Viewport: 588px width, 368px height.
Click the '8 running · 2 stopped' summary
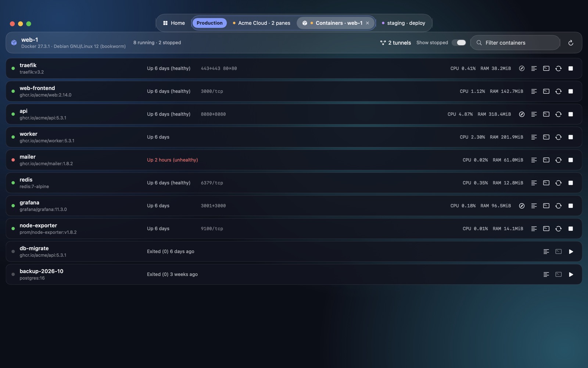[157, 43]
